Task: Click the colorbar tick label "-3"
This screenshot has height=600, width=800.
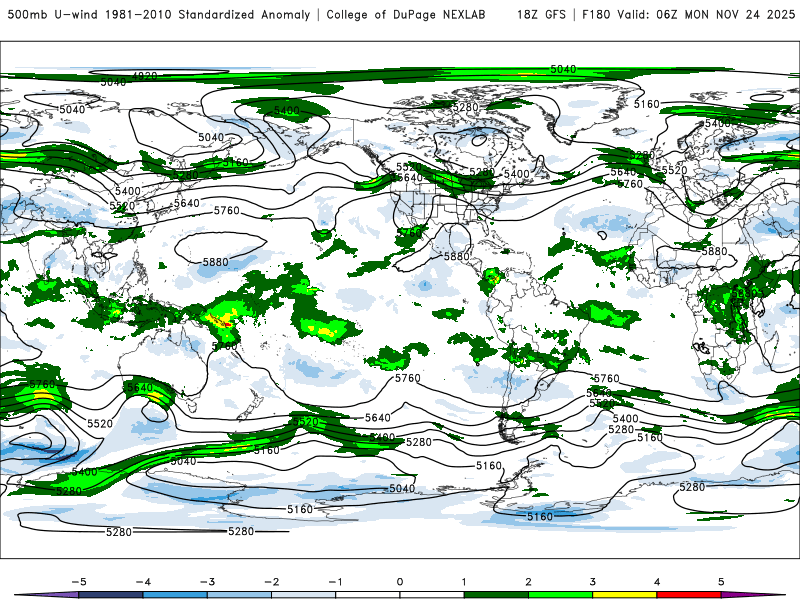Action: 207,582
